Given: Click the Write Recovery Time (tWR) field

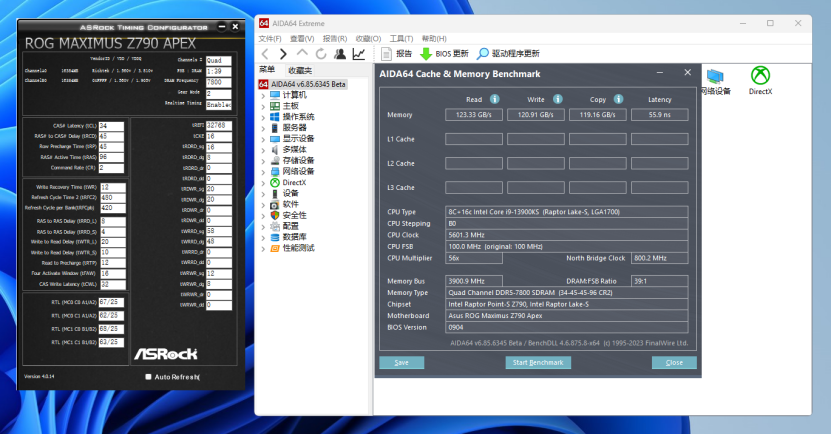Looking at the screenshot, I should click(112, 188).
